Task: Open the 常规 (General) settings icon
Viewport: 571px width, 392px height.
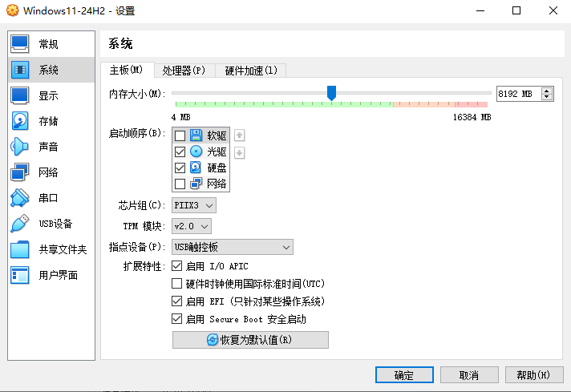Action: 20,44
